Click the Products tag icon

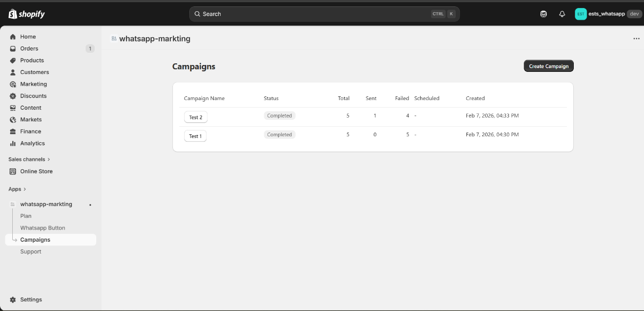coord(13,61)
